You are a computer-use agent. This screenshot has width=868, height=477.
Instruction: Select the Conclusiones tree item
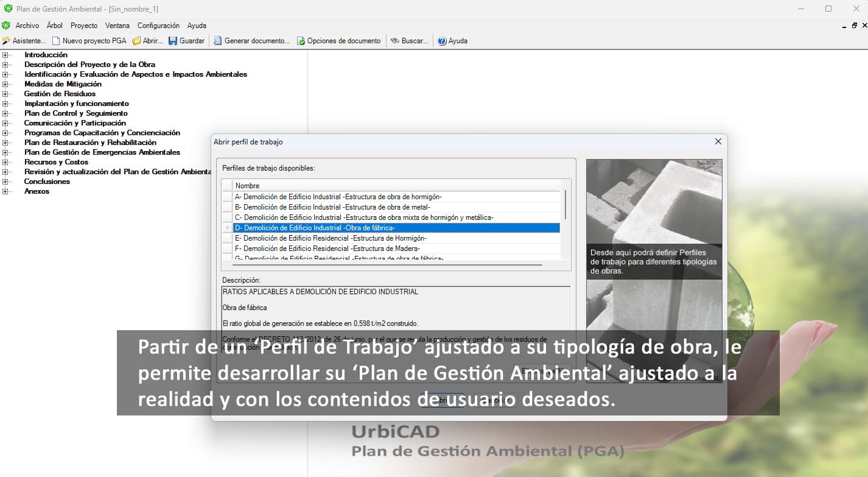47,182
